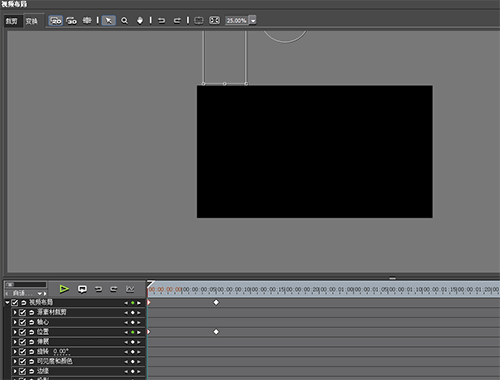Add a keyframe on the 旋转 row
This screenshot has height=380, width=500.
click(x=133, y=352)
